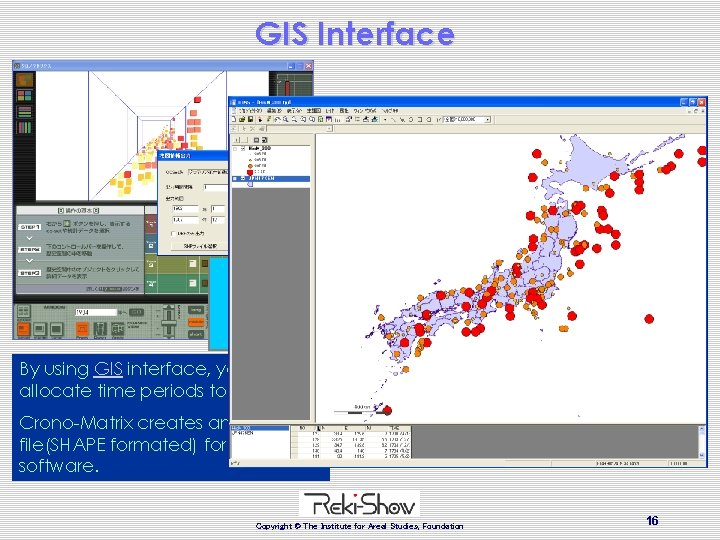Select the circle drawing tool in GIS toolbar
Viewport: 720px width, 540px height.
(x=411, y=119)
